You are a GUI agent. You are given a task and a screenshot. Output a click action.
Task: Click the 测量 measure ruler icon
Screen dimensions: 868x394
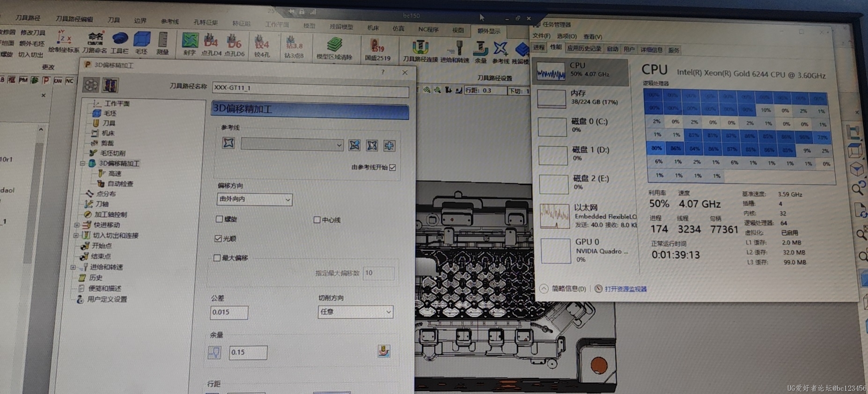[163, 39]
